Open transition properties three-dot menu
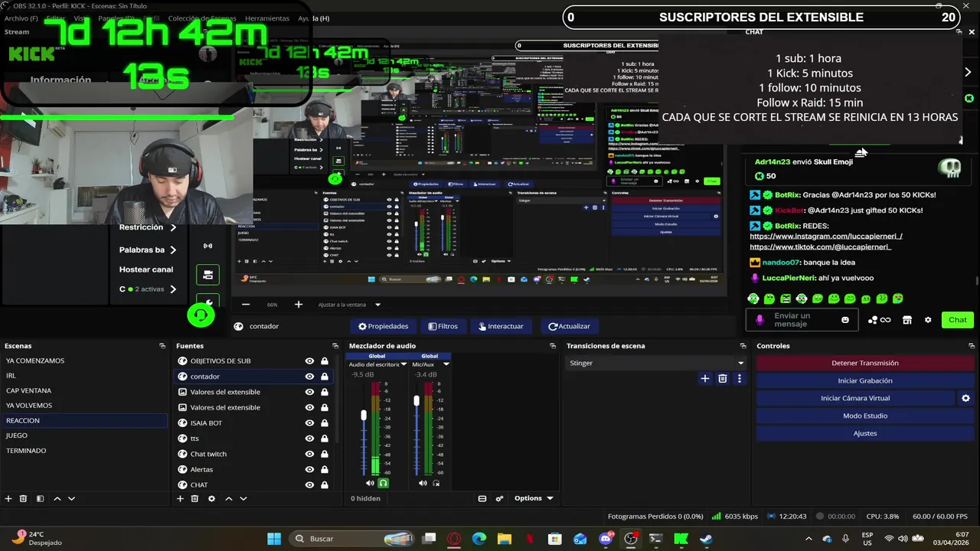The height and width of the screenshot is (551, 980). pyautogui.click(x=739, y=378)
